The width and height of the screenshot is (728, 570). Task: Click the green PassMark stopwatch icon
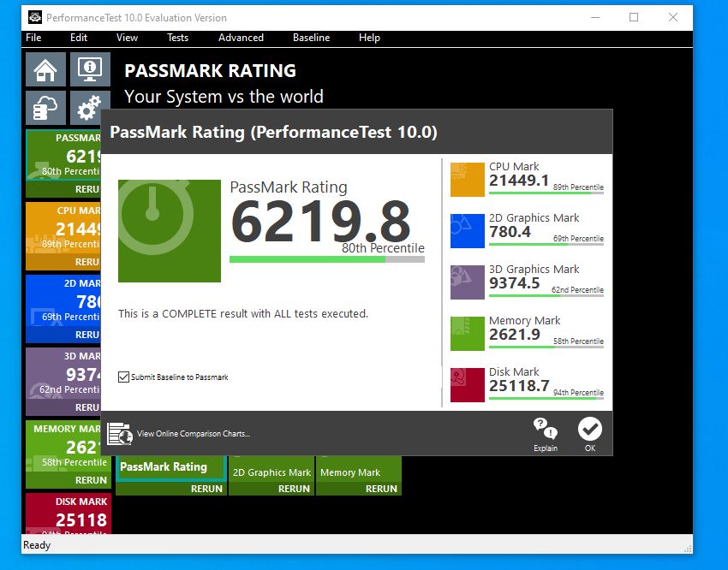click(x=170, y=231)
